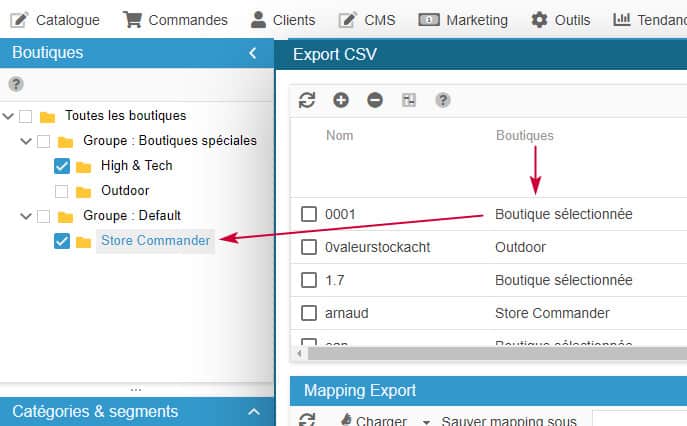Image resolution: width=687 pixels, height=426 pixels.
Task: Open the Catalogue menu
Action: tap(55, 19)
